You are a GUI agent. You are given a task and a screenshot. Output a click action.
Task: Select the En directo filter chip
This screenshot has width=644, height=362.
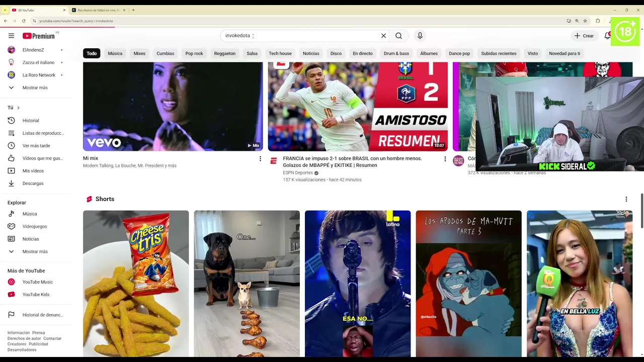coord(362,53)
